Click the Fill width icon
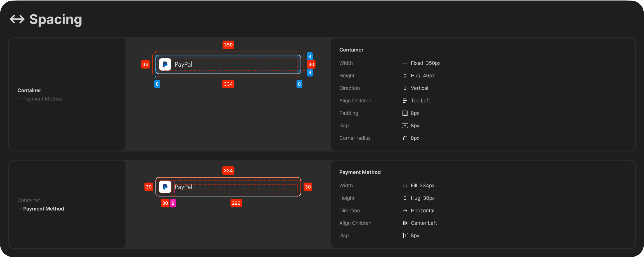Image resolution: width=644 pixels, height=257 pixels. (x=405, y=186)
